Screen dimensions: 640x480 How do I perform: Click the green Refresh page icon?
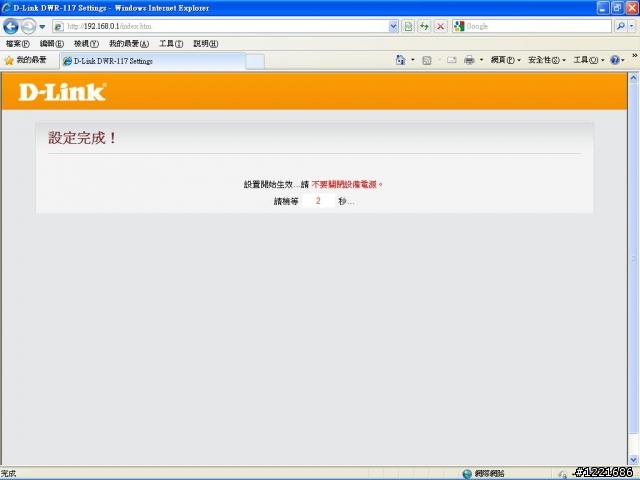point(424,27)
